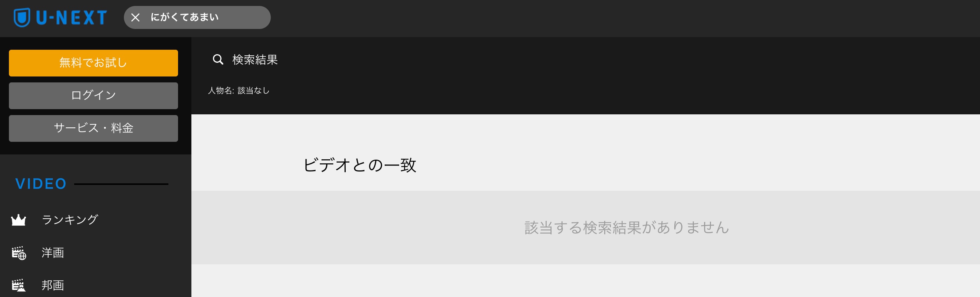Click the U-NEXT logo text
This screenshot has height=297, width=980.
point(72,17)
